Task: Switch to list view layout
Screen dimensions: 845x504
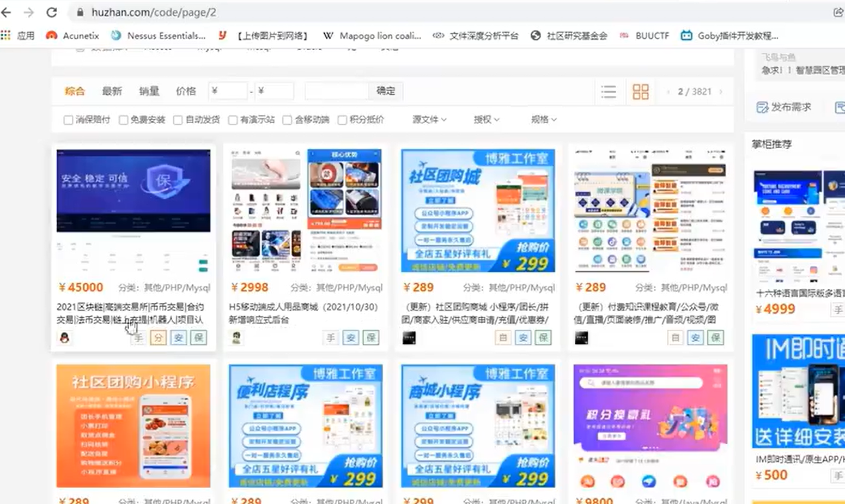Action: tap(608, 92)
